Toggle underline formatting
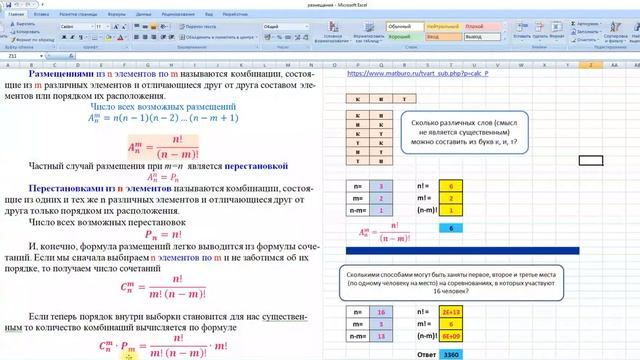The image size is (640, 360). [81, 38]
